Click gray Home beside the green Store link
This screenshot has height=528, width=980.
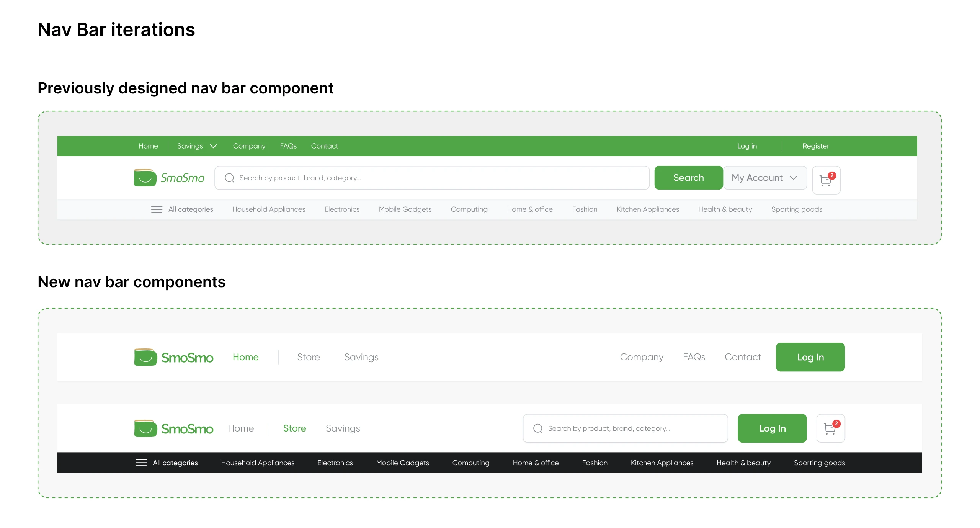point(241,428)
